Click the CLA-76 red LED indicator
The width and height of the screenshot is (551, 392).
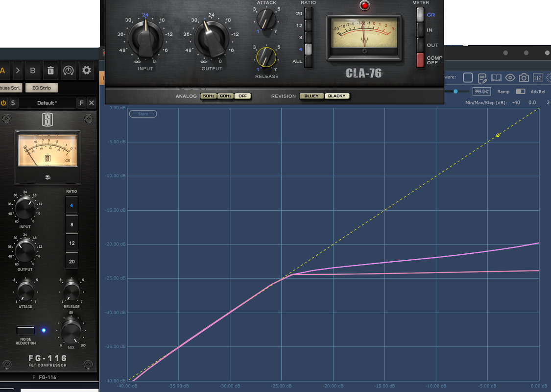(x=365, y=5)
